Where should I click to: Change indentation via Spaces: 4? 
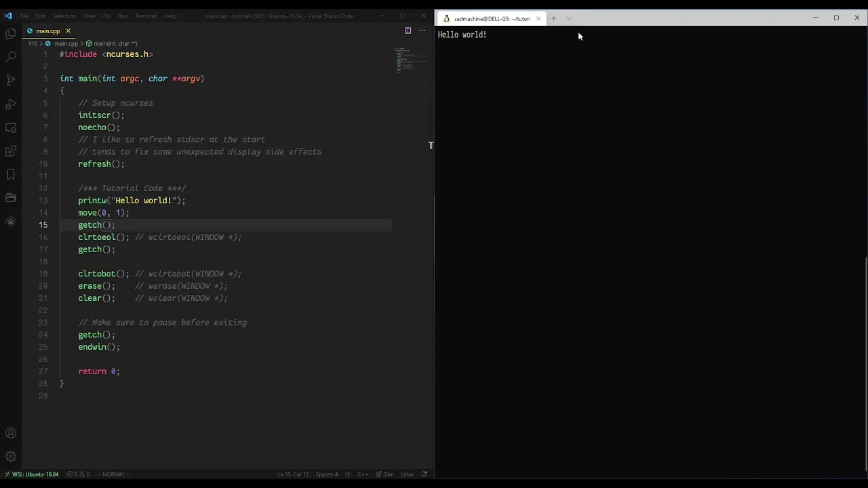pyautogui.click(x=327, y=474)
